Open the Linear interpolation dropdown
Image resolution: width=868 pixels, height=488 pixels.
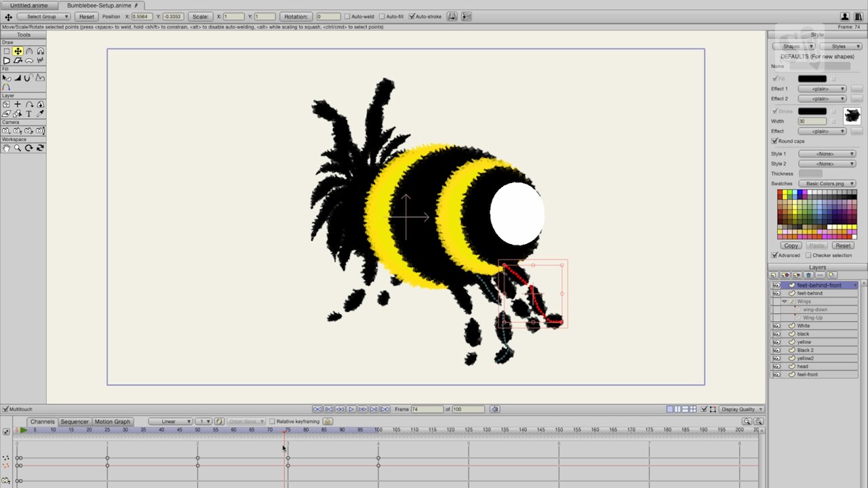170,422
